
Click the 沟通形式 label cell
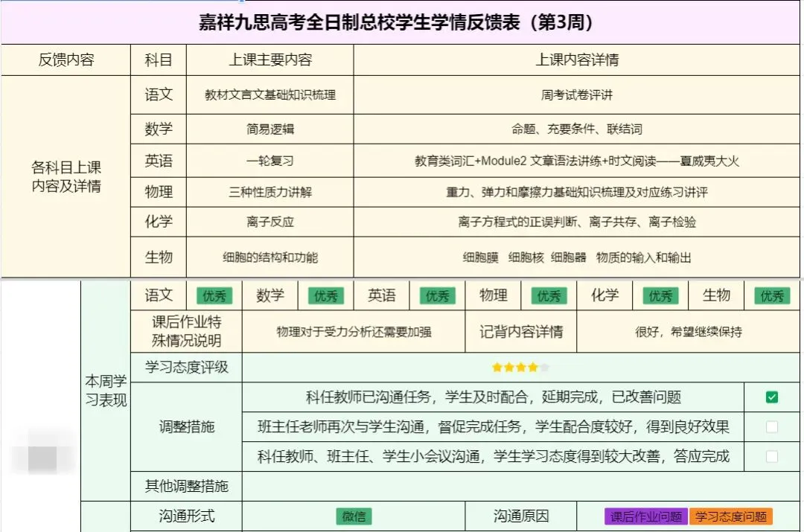(x=187, y=516)
